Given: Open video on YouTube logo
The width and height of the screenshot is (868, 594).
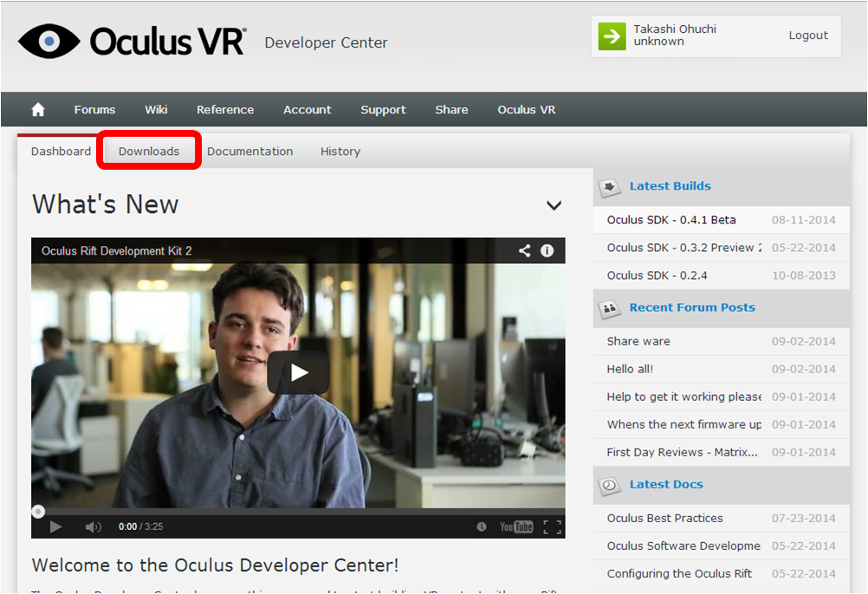Looking at the screenshot, I should [x=516, y=526].
